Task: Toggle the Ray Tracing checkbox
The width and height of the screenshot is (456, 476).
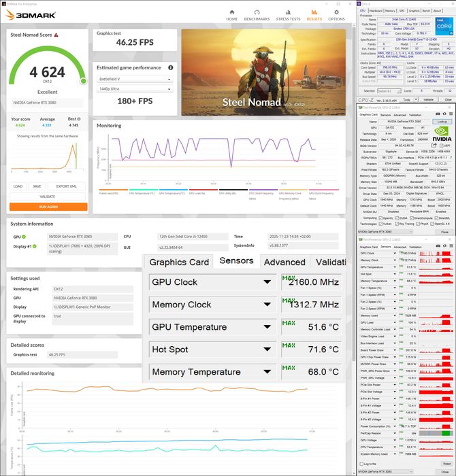Action: pos(397,224)
